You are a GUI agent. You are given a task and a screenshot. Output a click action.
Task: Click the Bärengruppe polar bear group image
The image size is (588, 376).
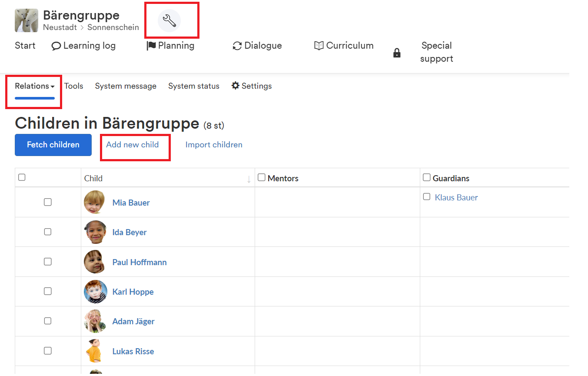(26, 20)
